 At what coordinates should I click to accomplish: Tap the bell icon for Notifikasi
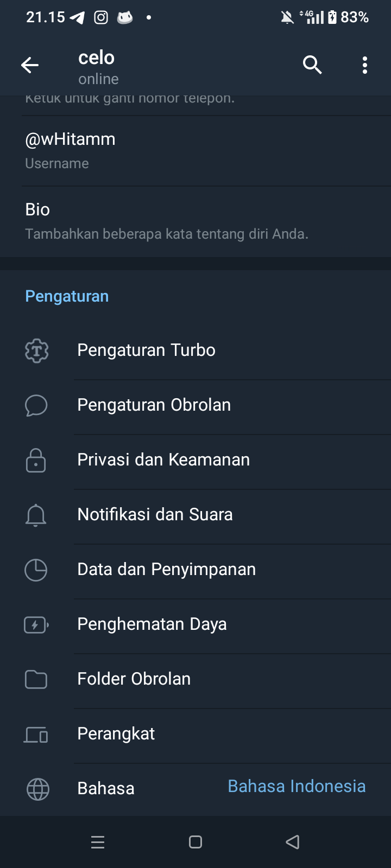pyautogui.click(x=36, y=515)
